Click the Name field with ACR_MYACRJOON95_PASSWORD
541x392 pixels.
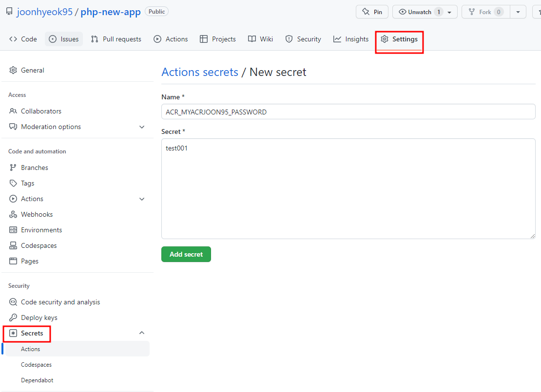348,112
